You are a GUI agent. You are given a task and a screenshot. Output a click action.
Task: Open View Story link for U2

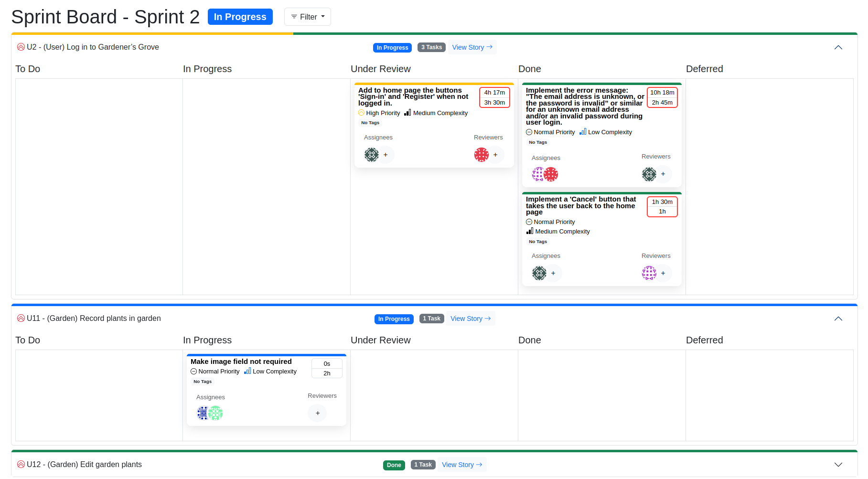pyautogui.click(x=472, y=47)
